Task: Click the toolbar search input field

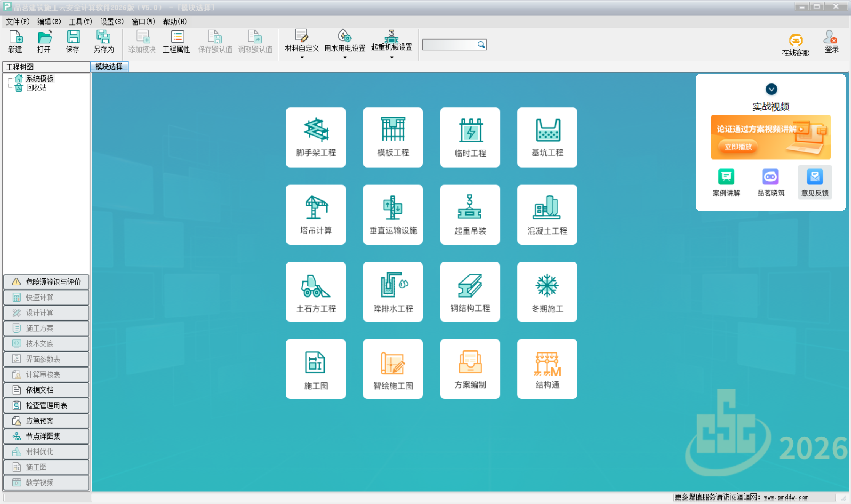Action: (x=449, y=45)
